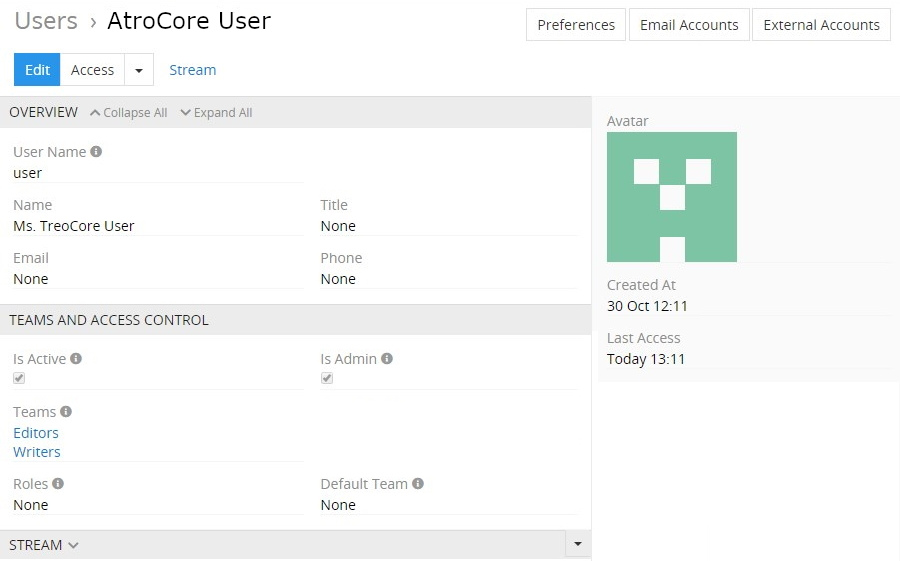Click the Access button
Screen dimensions: 900x561
tap(92, 70)
